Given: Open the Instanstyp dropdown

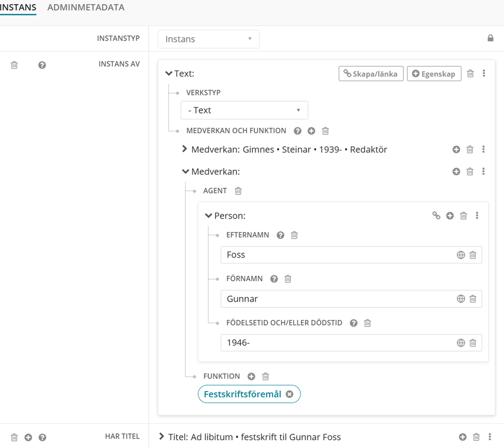Looking at the screenshot, I should [x=208, y=39].
